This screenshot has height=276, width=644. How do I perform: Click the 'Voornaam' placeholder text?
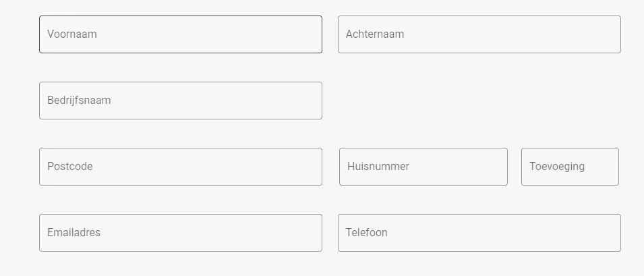tap(72, 34)
